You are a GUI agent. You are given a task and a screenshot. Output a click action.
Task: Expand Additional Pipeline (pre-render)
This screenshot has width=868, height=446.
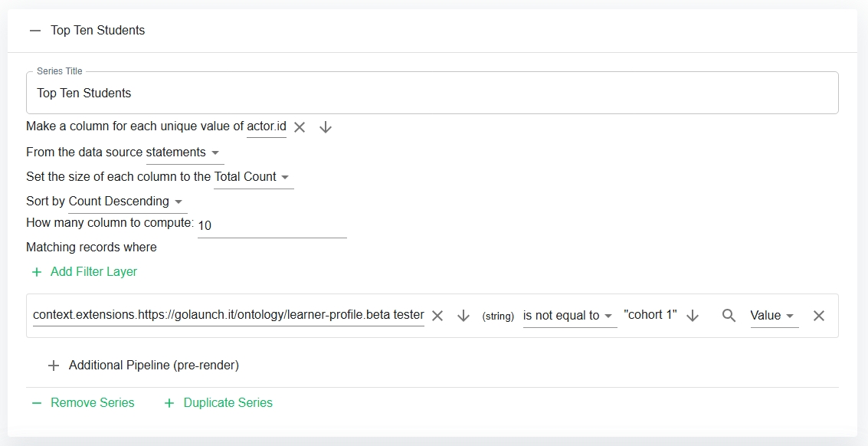[x=144, y=366]
